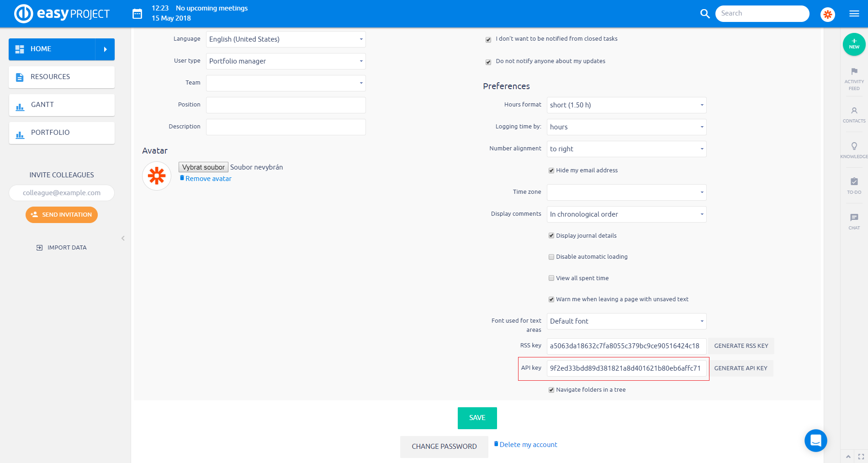Viewport: 868px width, 463px height.
Task: Click into the API key field
Action: coord(626,368)
